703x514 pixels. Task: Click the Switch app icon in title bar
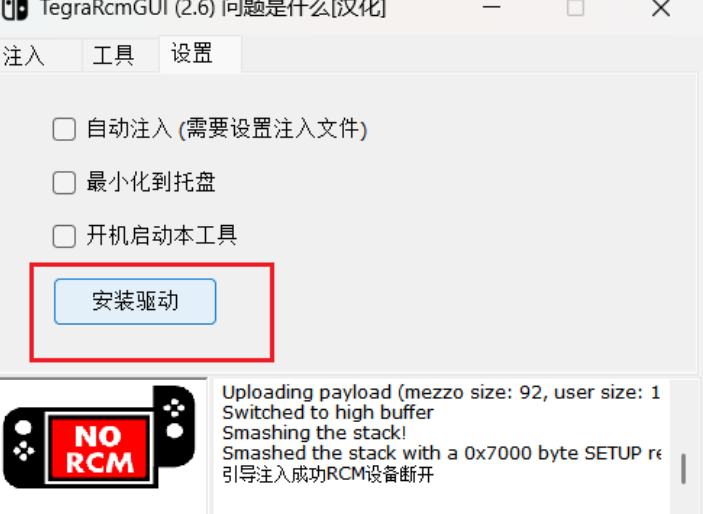[x=14, y=9]
